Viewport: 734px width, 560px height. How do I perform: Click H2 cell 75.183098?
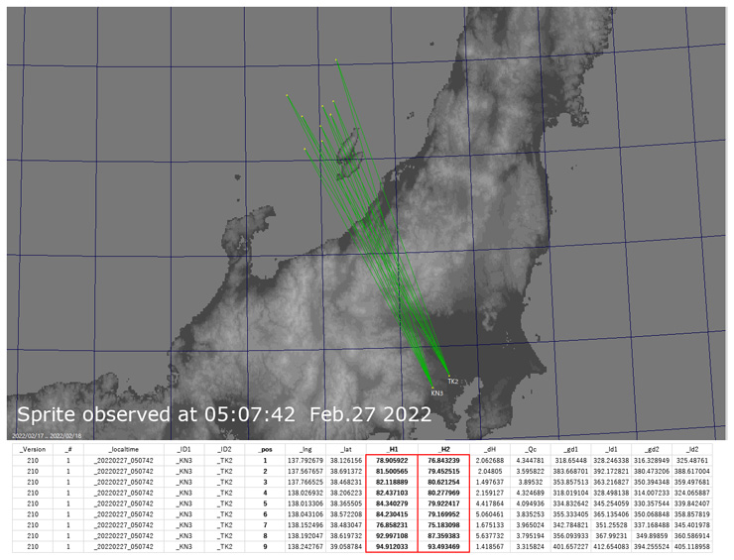(443, 525)
